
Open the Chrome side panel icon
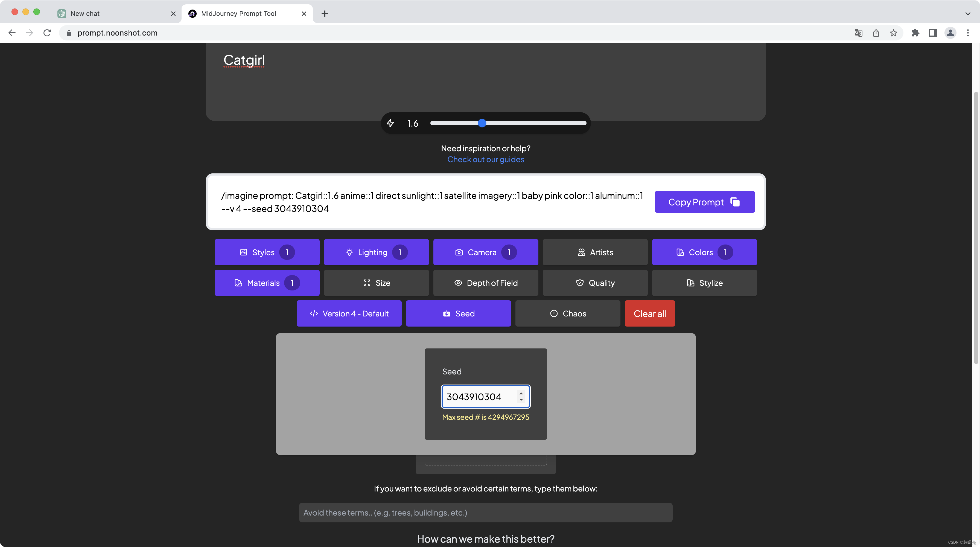pos(933,33)
